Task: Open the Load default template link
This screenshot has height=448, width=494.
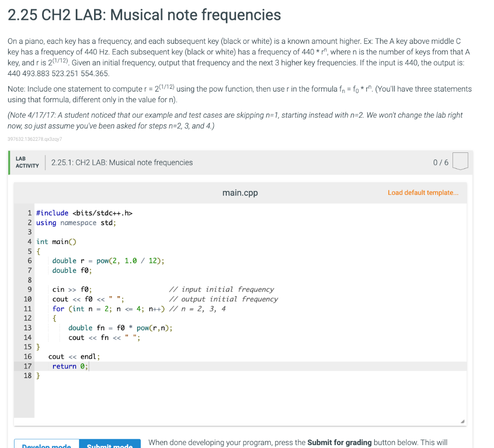Action: click(423, 192)
